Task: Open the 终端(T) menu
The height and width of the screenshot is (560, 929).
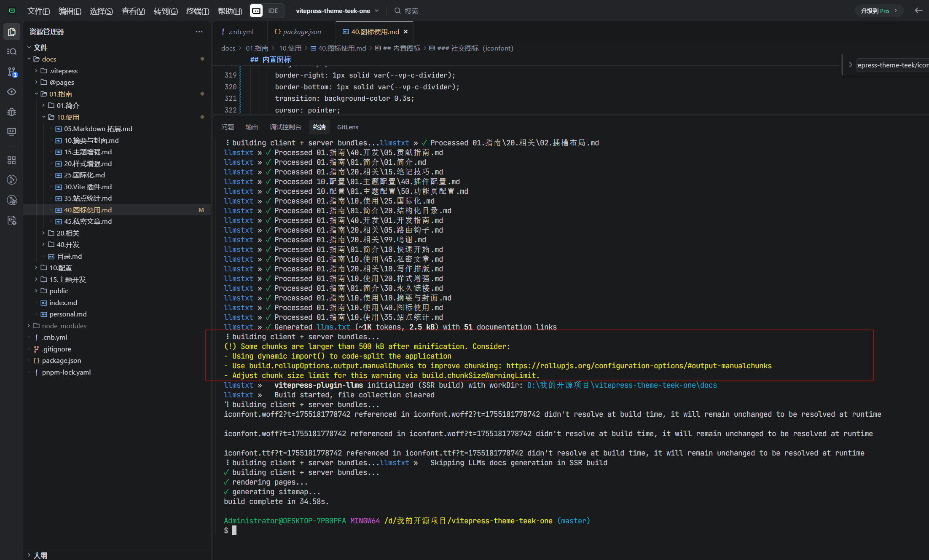Action: pyautogui.click(x=198, y=11)
